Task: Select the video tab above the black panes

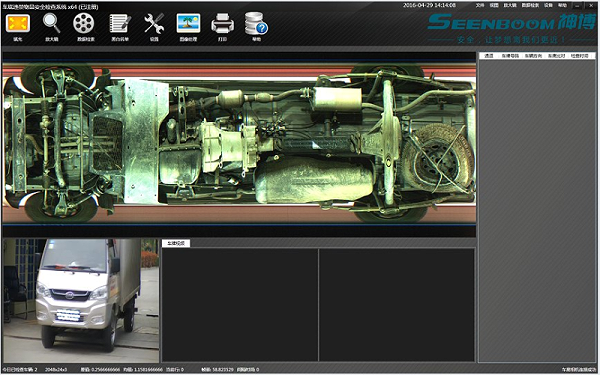Action: (176, 243)
